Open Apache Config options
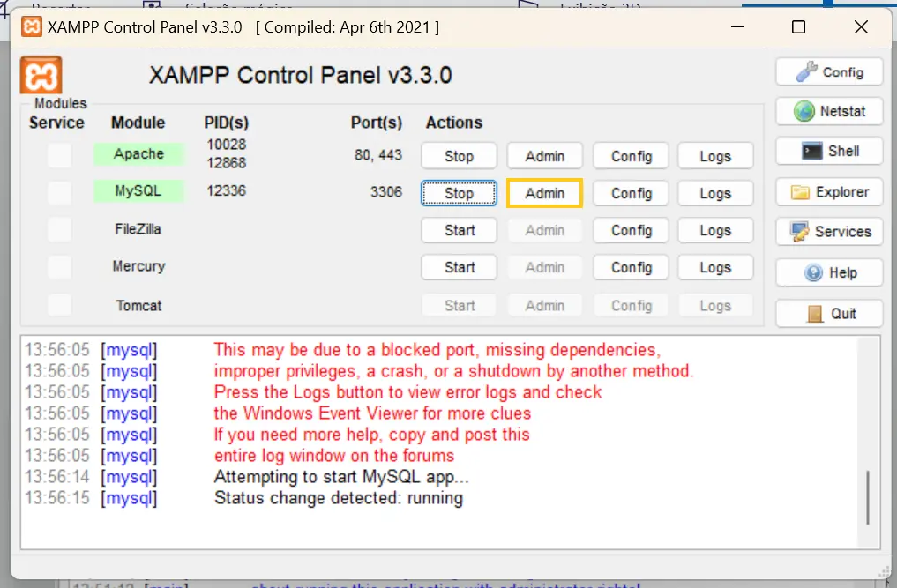The image size is (897, 588). coord(631,156)
